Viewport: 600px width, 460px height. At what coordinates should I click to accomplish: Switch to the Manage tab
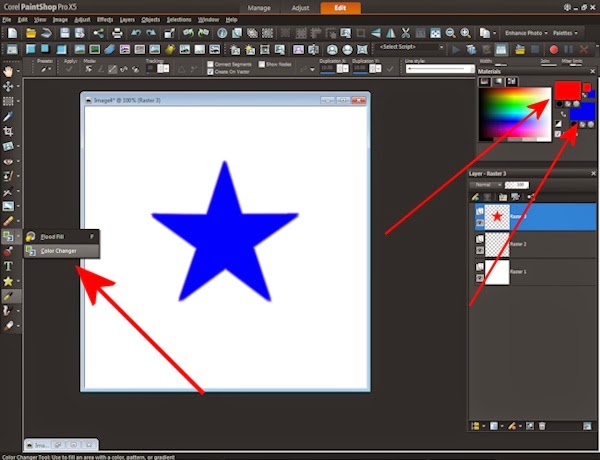tap(259, 8)
